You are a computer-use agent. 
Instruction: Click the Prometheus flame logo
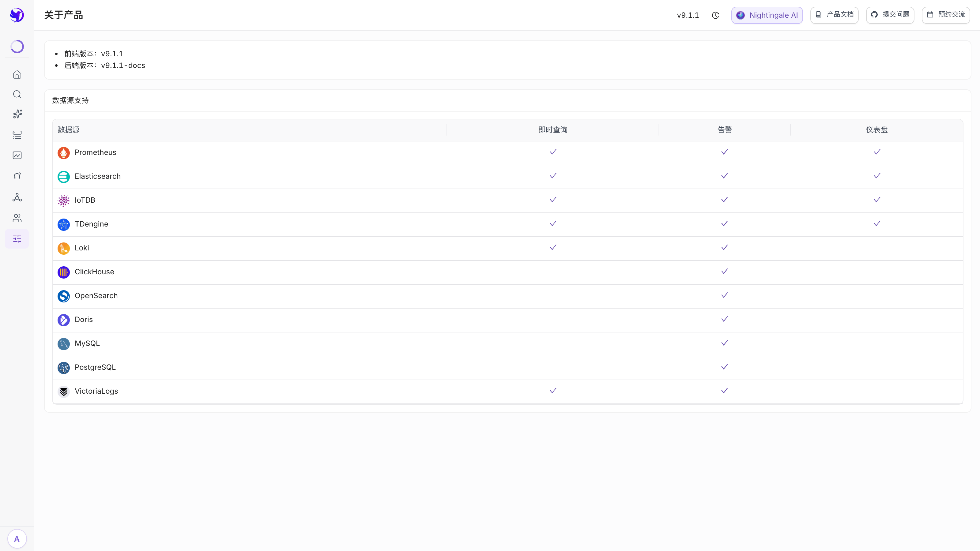(x=63, y=153)
